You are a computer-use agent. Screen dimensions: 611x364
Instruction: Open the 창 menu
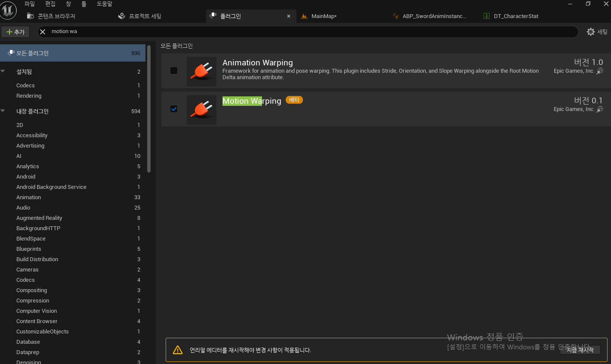pyautogui.click(x=68, y=4)
